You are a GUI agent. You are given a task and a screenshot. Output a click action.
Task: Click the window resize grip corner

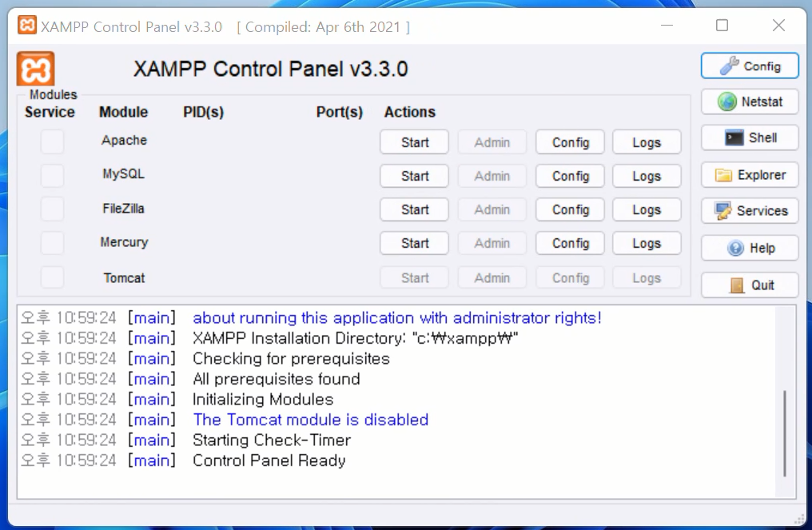point(799,519)
